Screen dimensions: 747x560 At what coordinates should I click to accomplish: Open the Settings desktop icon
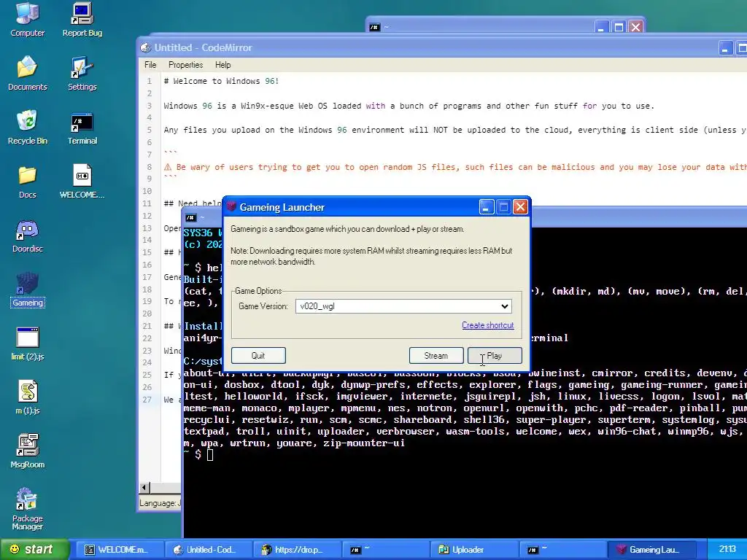(82, 73)
